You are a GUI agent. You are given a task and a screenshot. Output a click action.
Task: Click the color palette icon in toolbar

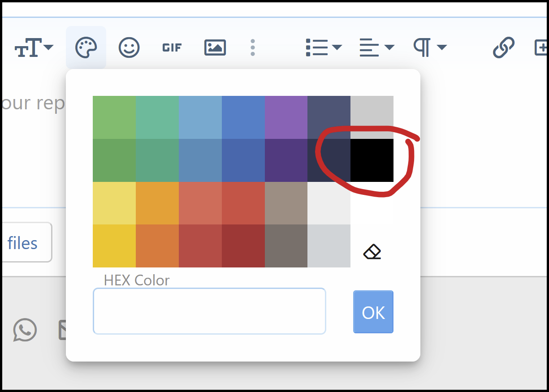click(86, 47)
